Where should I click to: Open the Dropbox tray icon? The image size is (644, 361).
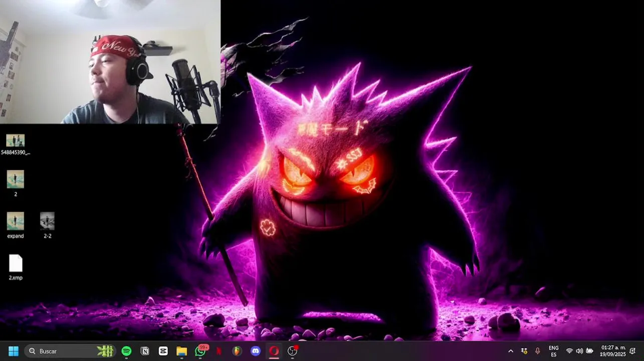tap(524, 351)
